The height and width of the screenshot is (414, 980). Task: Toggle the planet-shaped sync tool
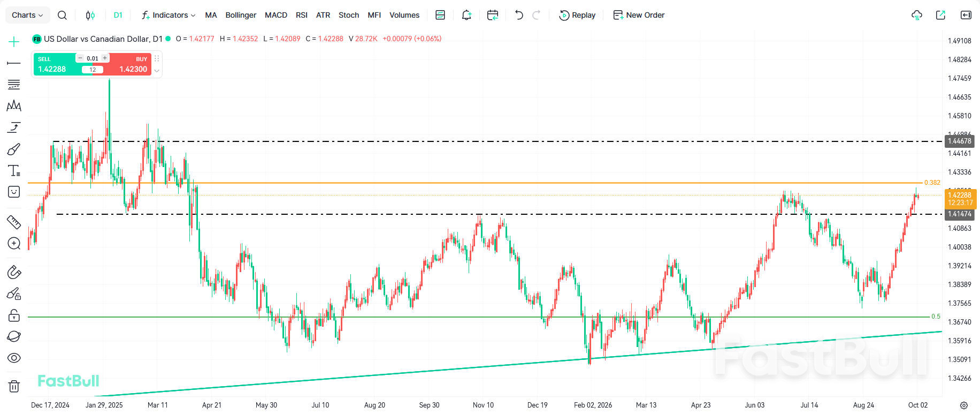click(x=14, y=336)
